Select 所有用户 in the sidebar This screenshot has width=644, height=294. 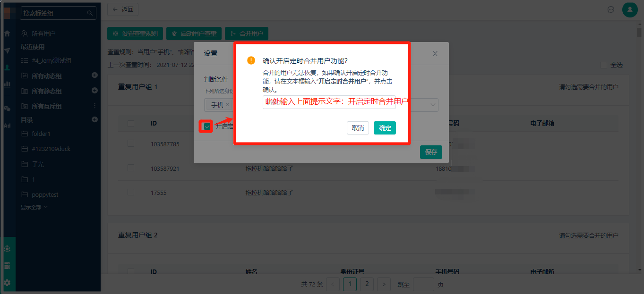38,34
